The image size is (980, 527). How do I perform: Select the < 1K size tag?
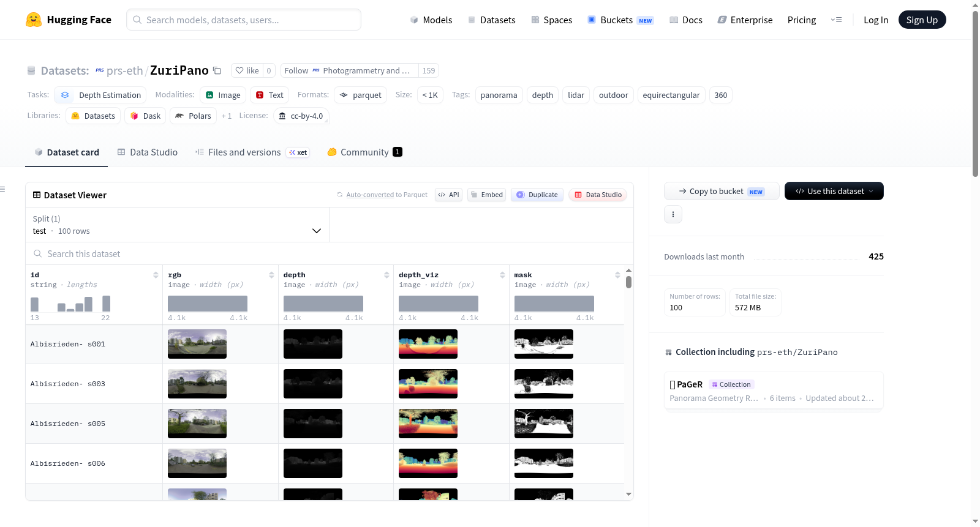430,95
